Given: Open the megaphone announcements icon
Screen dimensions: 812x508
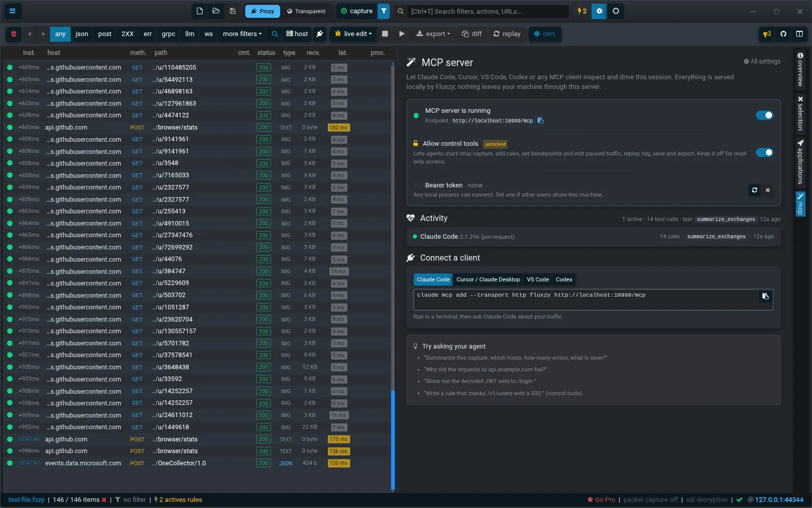Looking at the screenshot, I should point(767,34).
